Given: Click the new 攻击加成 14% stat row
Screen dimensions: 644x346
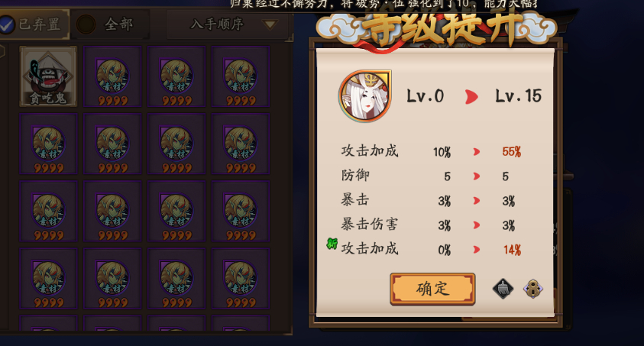Looking at the screenshot, I should click(x=432, y=249).
